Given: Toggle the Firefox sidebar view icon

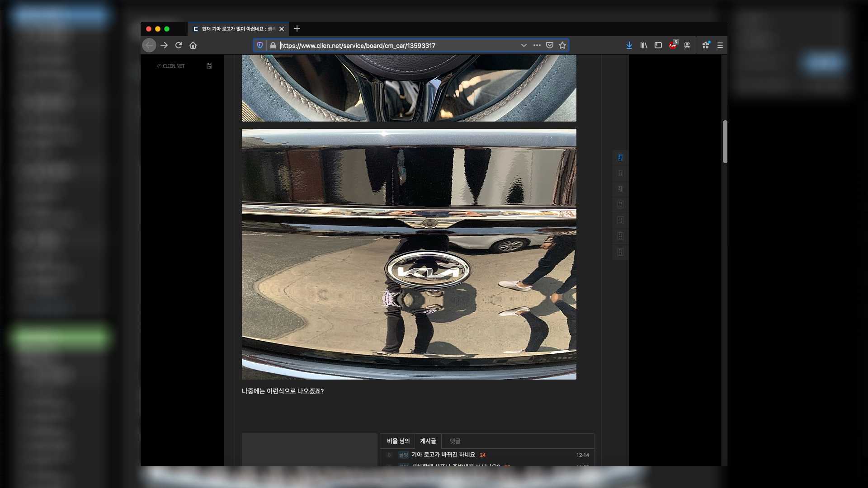Looking at the screenshot, I should (x=658, y=45).
